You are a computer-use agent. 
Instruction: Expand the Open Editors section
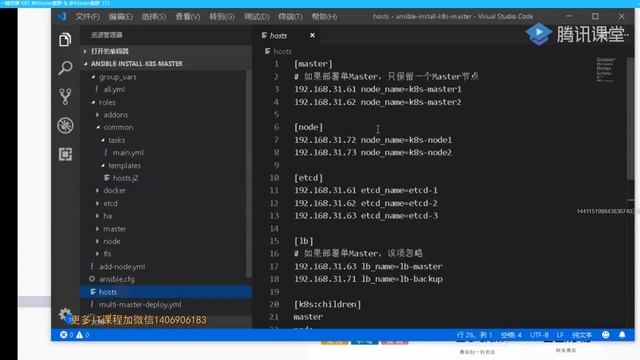click(x=85, y=51)
